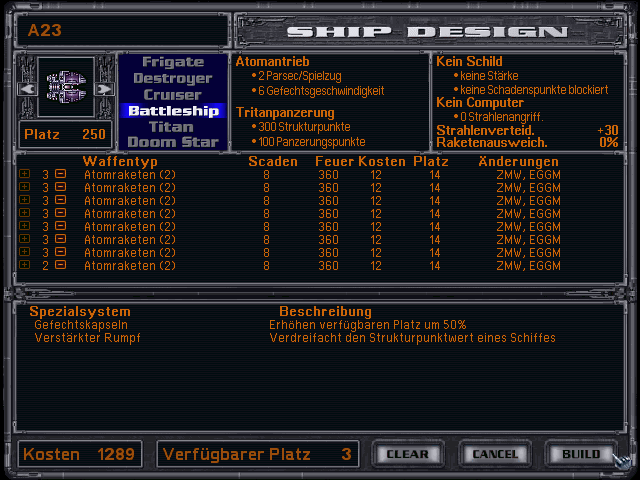Click the BUILD button
The width and height of the screenshot is (640, 480).
[x=581, y=454]
